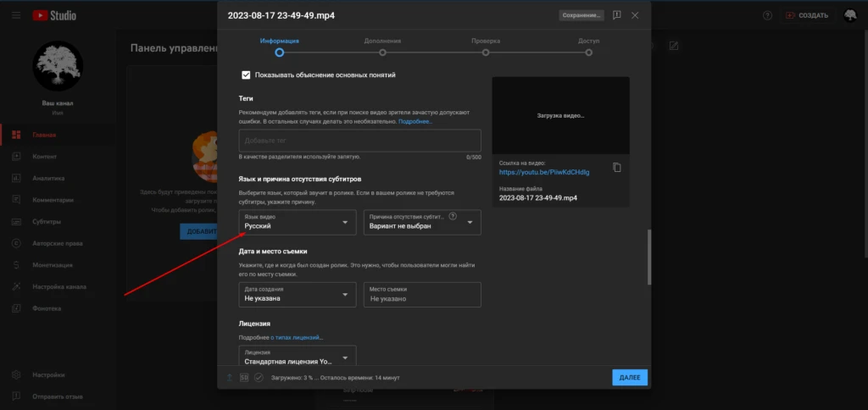Open Отправить отзыв in the sidebar
Image resolution: width=868 pixels, height=410 pixels.
coord(58,396)
